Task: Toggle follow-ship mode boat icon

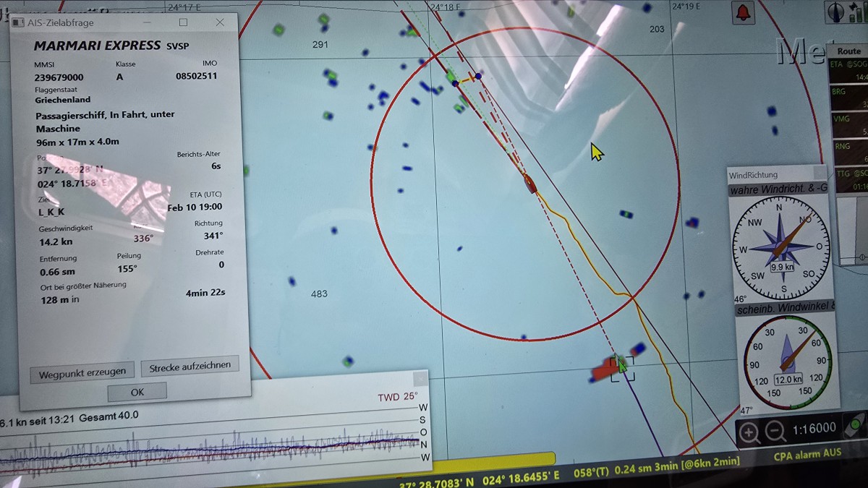Action: [x=854, y=427]
